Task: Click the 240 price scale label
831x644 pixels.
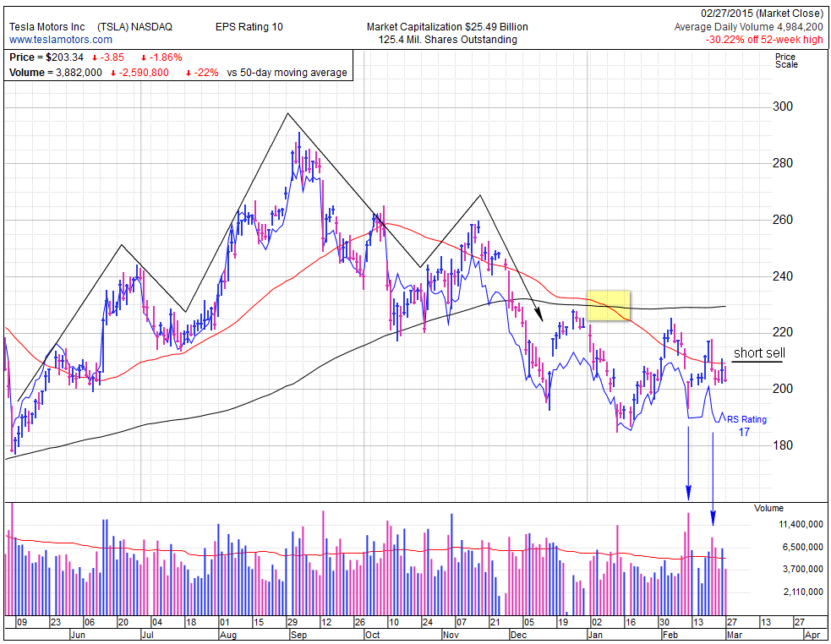Action: (783, 276)
